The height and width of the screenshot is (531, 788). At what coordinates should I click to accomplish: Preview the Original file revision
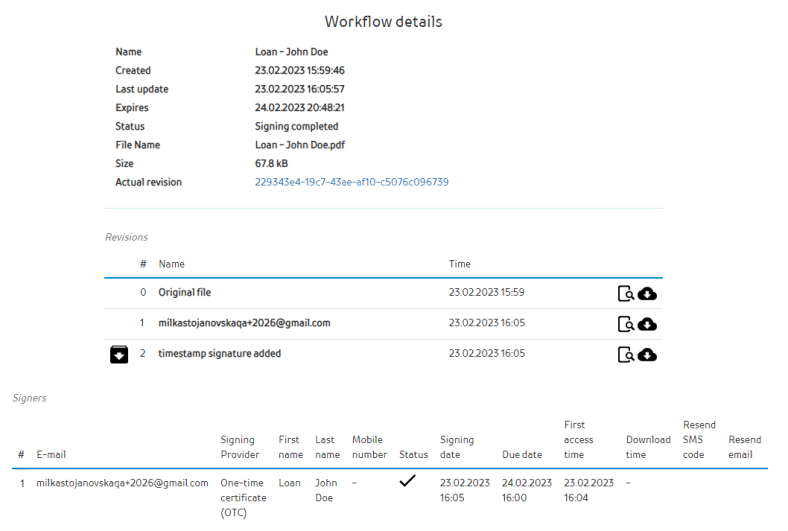coord(625,293)
